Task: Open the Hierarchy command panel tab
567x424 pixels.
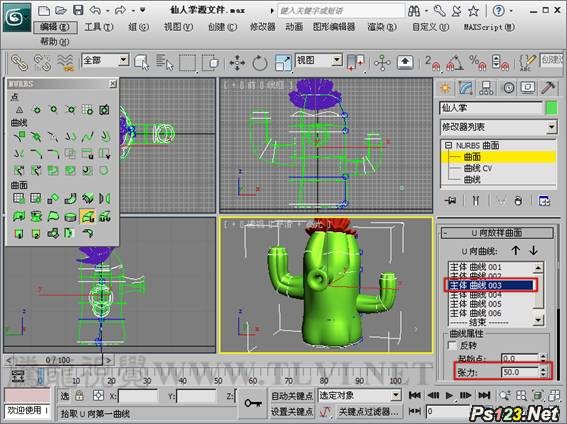Action: point(486,88)
